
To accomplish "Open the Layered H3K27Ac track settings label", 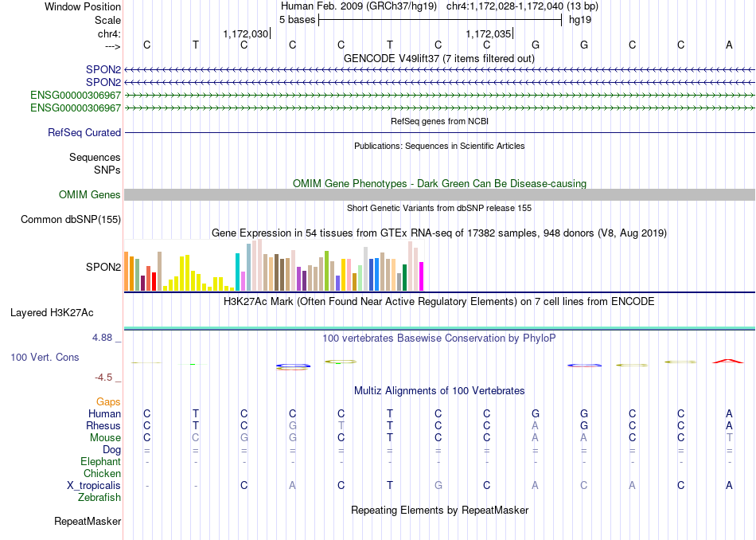I will pyautogui.click(x=52, y=313).
